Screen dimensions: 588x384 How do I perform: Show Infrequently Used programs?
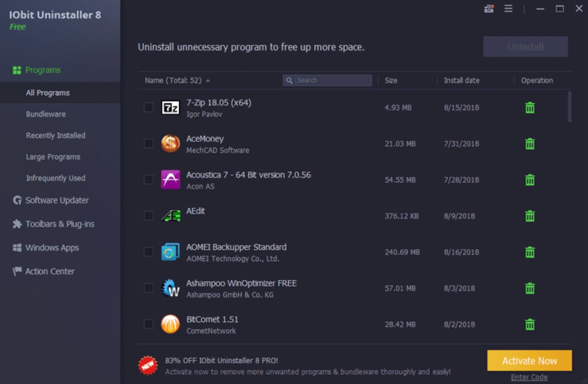pyautogui.click(x=55, y=178)
